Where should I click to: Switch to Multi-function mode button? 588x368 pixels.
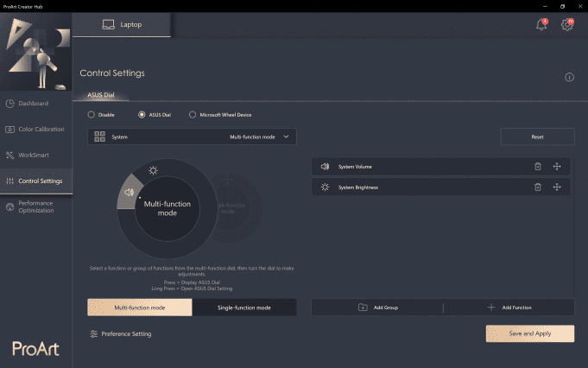[x=140, y=308]
